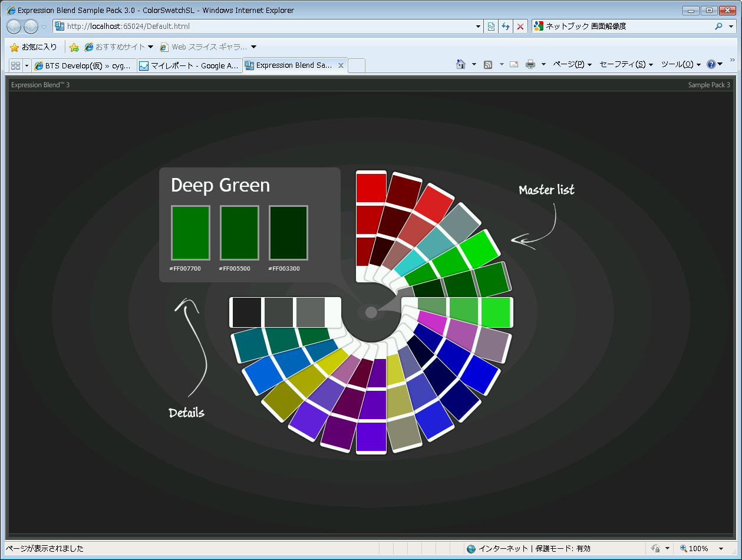This screenshot has width=742, height=560.
Task: Click the browser Back button
Action: (14, 27)
